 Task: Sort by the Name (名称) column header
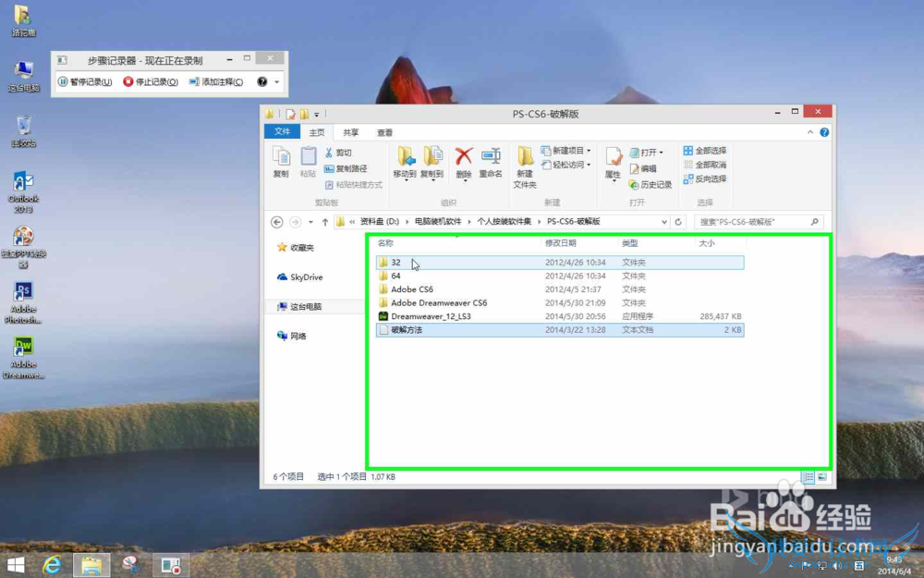(385, 243)
